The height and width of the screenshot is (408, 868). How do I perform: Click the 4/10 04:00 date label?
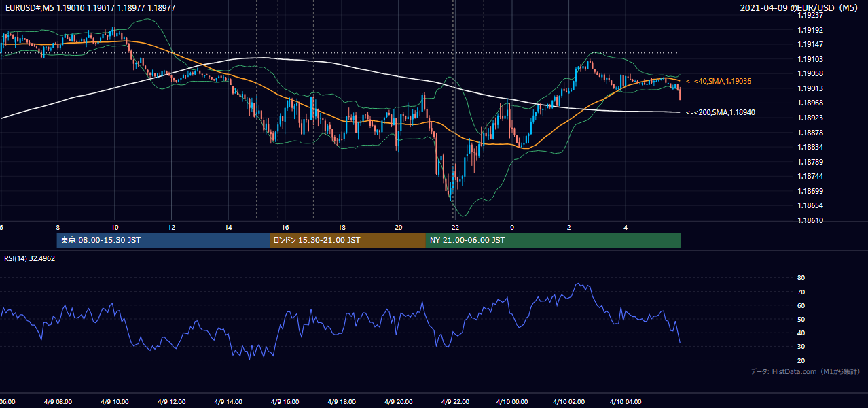626,402
